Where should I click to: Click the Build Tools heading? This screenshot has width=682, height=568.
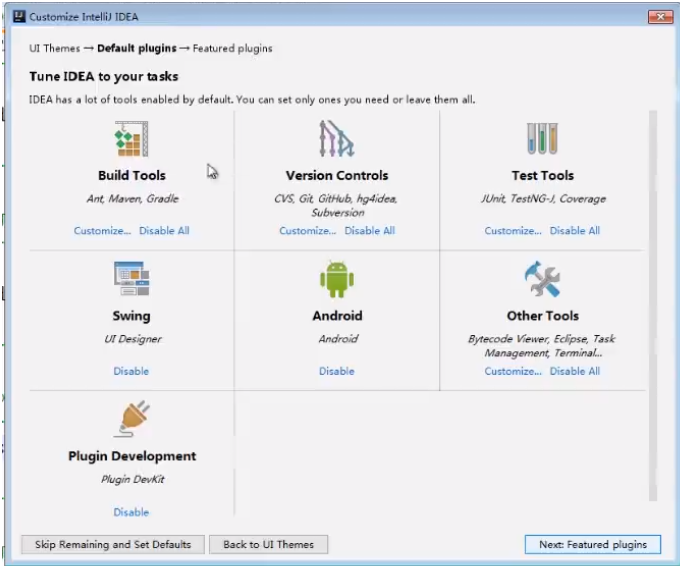pyautogui.click(x=132, y=175)
